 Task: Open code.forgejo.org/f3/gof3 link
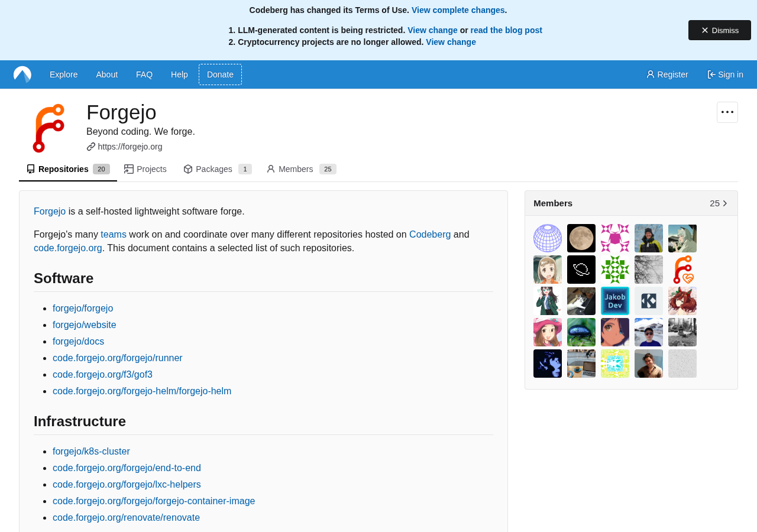pyautogui.click(x=102, y=374)
